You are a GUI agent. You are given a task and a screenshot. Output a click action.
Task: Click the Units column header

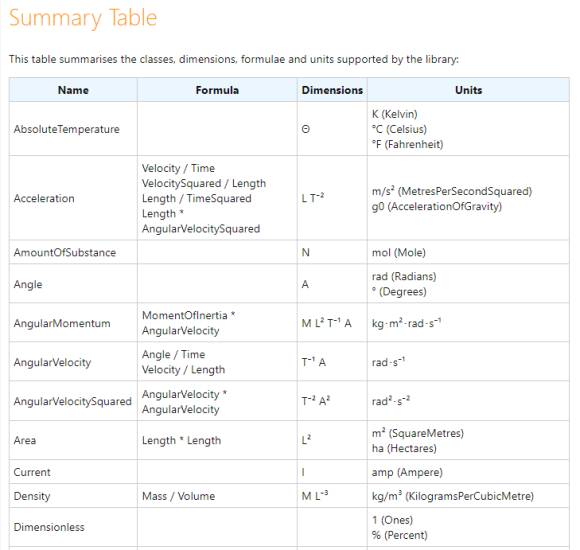point(468,90)
